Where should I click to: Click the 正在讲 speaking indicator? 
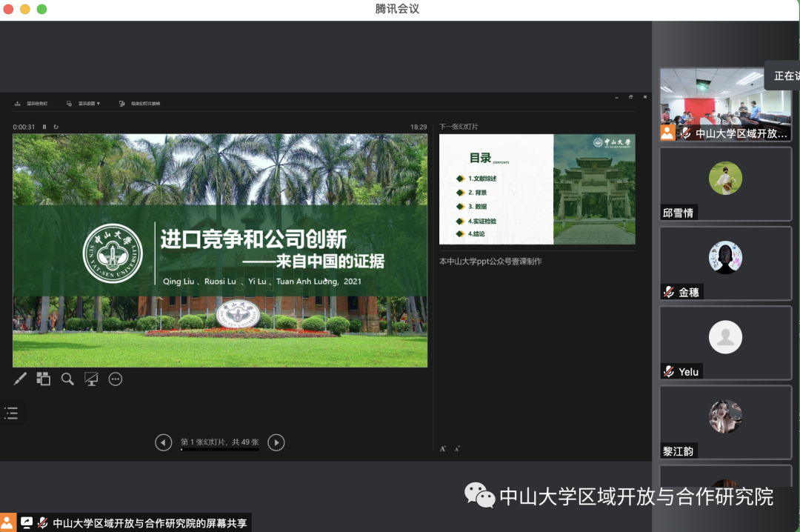(783, 76)
